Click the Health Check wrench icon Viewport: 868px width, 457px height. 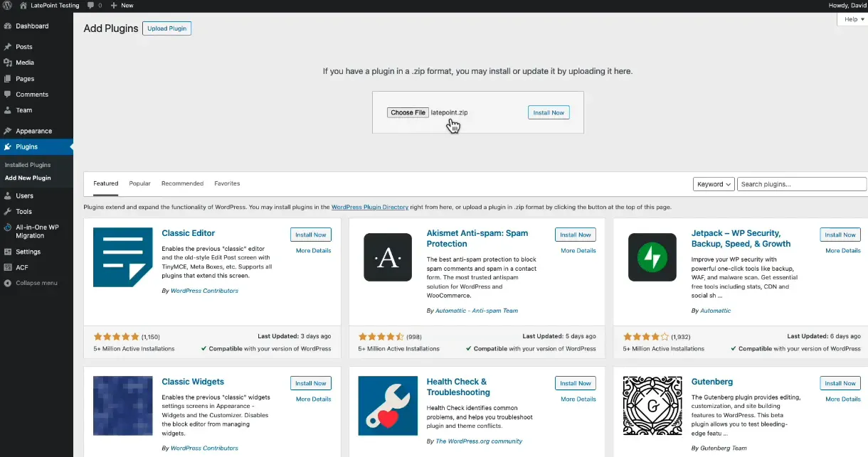pyautogui.click(x=387, y=406)
